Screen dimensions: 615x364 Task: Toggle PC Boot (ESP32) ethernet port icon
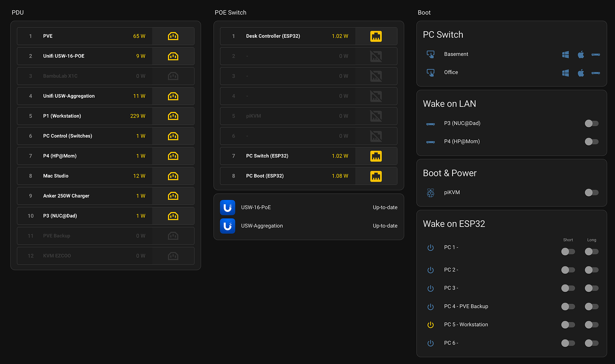376,176
